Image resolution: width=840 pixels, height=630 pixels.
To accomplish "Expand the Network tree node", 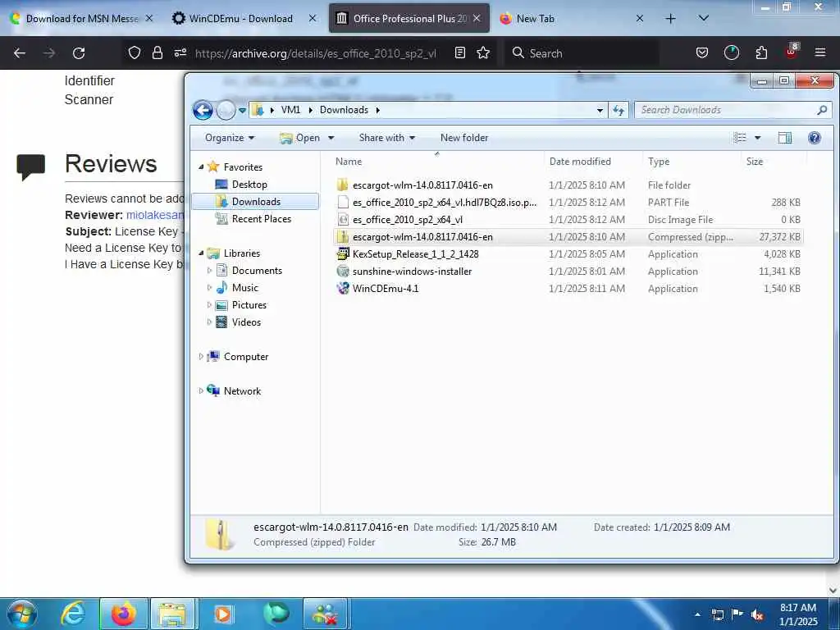I will pyautogui.click(x=201, y=391).
